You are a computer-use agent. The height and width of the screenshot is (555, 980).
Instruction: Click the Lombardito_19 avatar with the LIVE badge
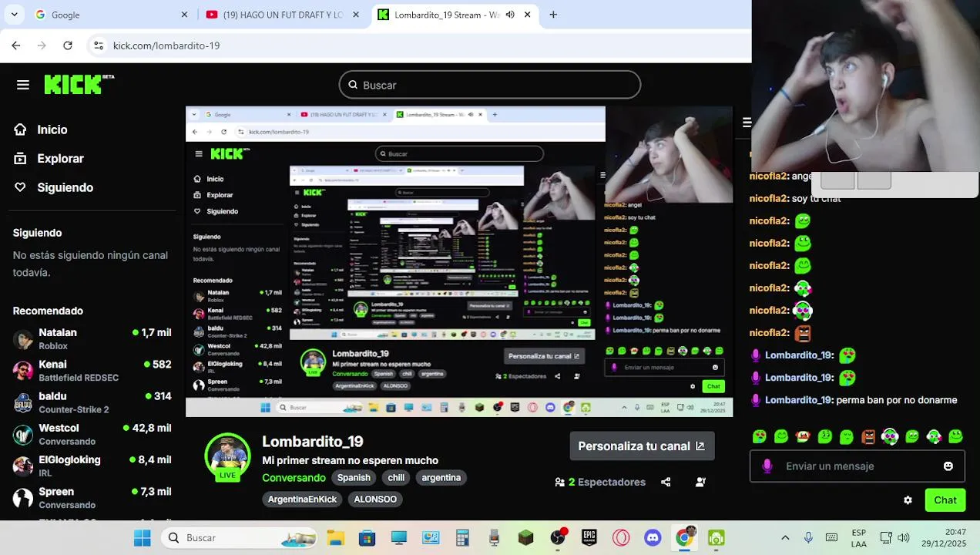pos(227,457)
